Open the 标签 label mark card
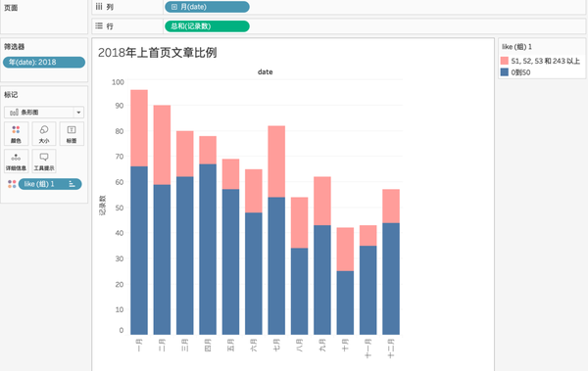The image size is (588, 371). [72, 134]
